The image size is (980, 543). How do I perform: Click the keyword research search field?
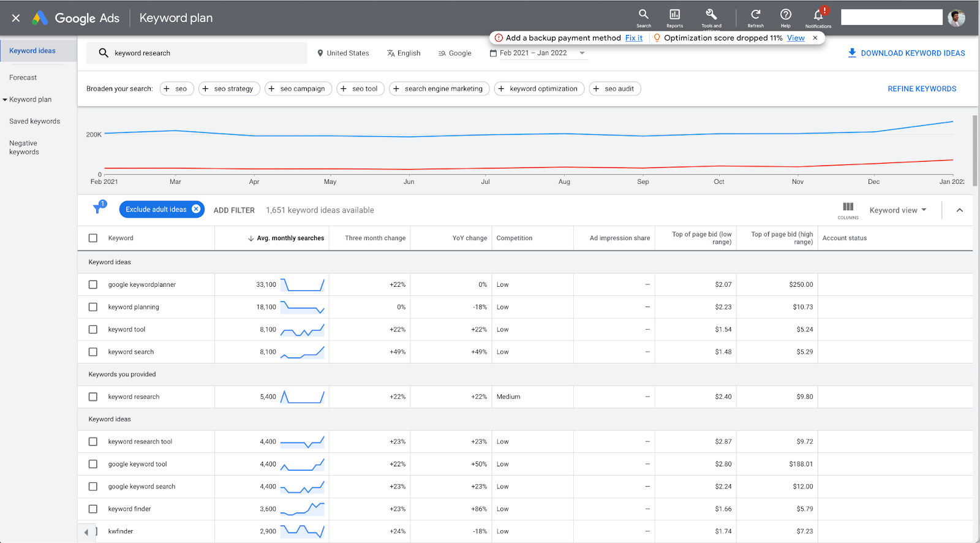click(197, 53)
